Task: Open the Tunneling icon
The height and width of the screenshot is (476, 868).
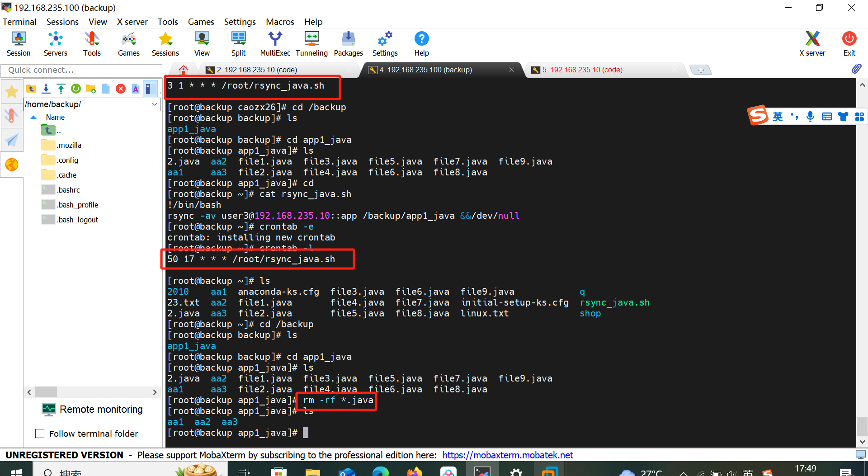Action: click(x=312, y=44)
